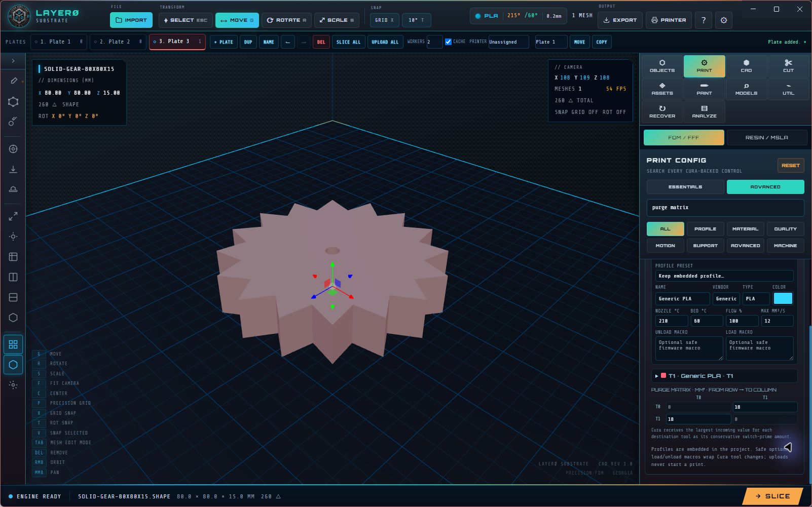Click the Nozzle °C value field
The height and width of the screenshot is (507, 812).
point(671,321)
